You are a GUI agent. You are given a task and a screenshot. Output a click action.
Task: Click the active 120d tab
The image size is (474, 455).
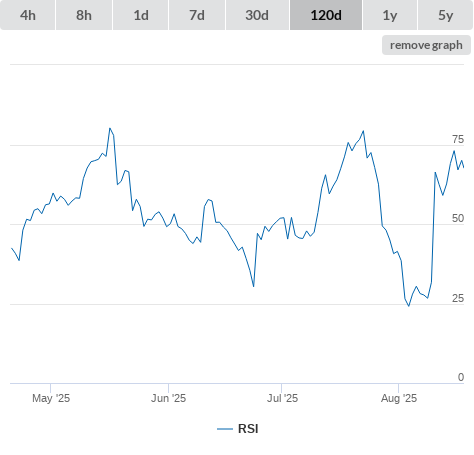(326, 15)
